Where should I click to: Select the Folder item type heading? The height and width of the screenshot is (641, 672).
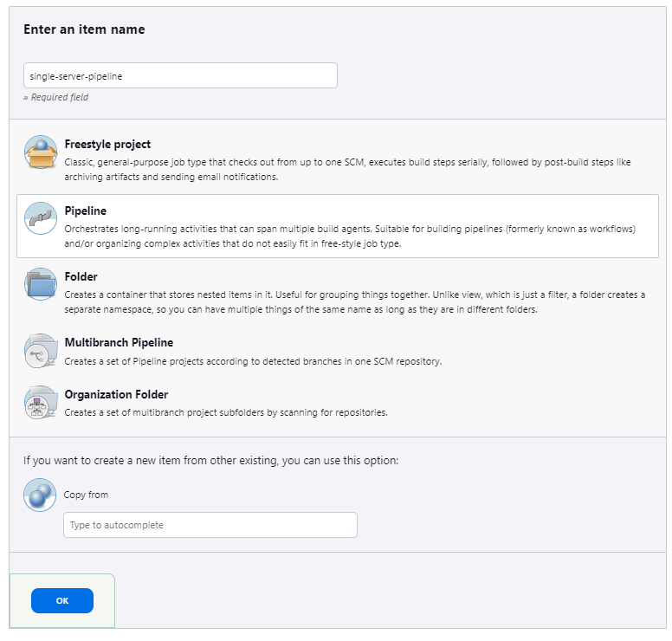81,276
